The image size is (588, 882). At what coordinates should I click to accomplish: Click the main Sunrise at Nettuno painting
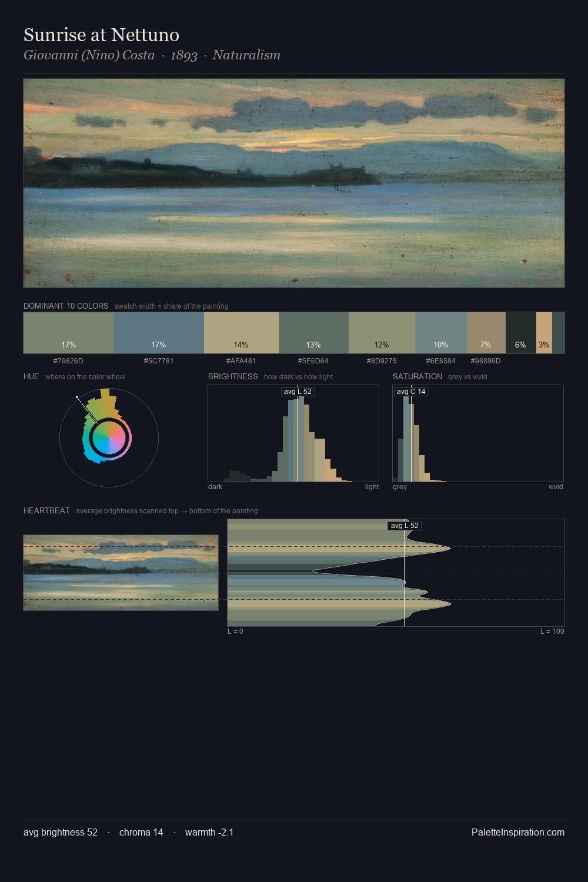click(x=294, y=183)
